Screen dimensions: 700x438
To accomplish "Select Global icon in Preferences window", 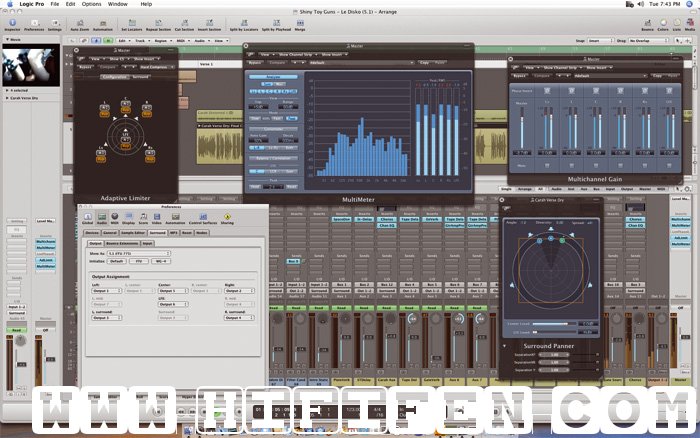I will (x=88, y=217).
